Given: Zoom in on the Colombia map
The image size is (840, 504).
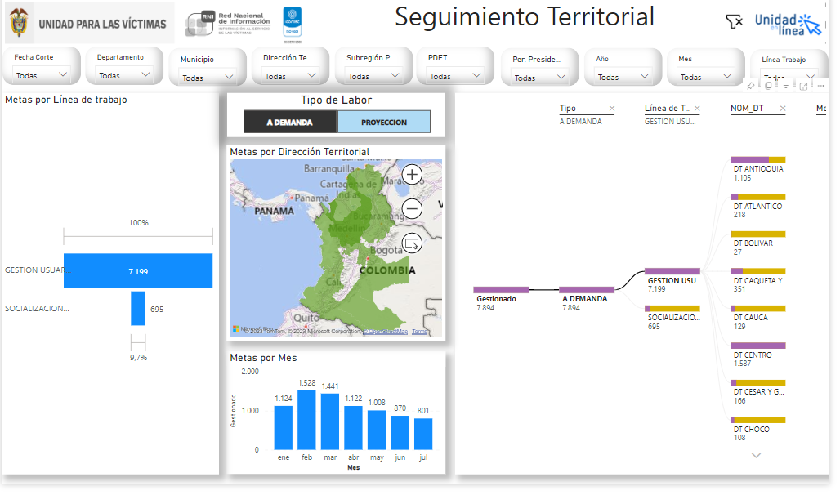Looking at the screenshot, I should 412,174.
